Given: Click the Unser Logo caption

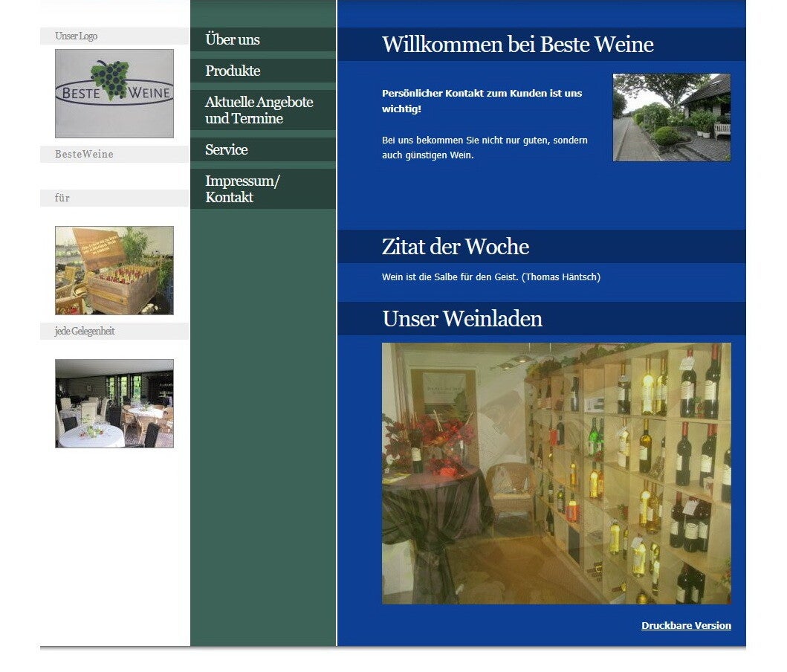Looking at the screenshot, I should tap(76, 36).
